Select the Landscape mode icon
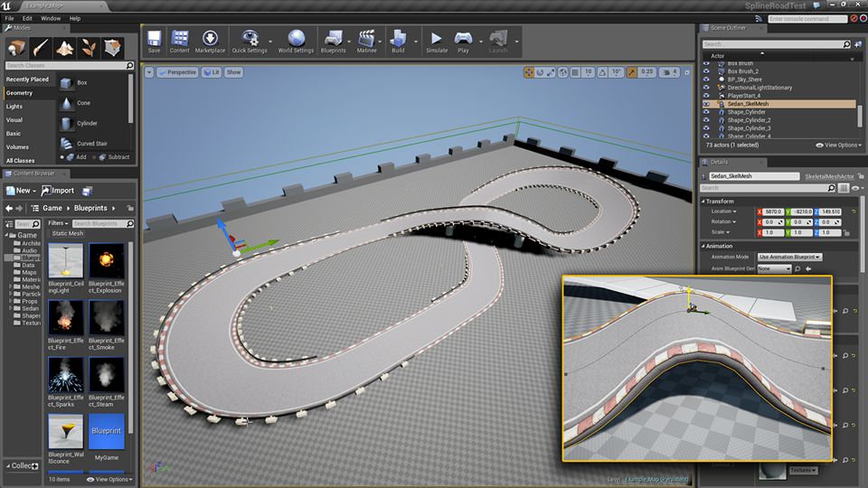868x488 pixels. 65,48
